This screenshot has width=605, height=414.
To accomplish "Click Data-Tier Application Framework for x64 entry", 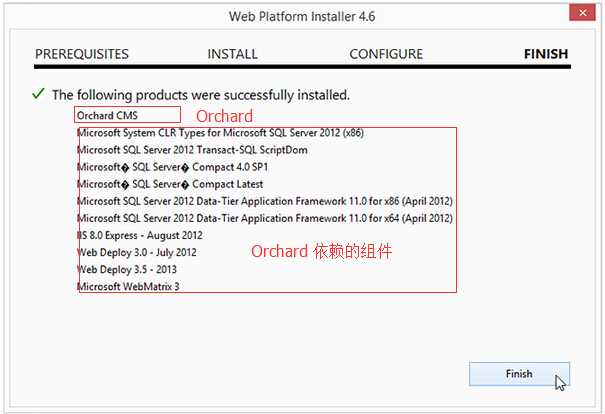I will (x=265, y=218).
